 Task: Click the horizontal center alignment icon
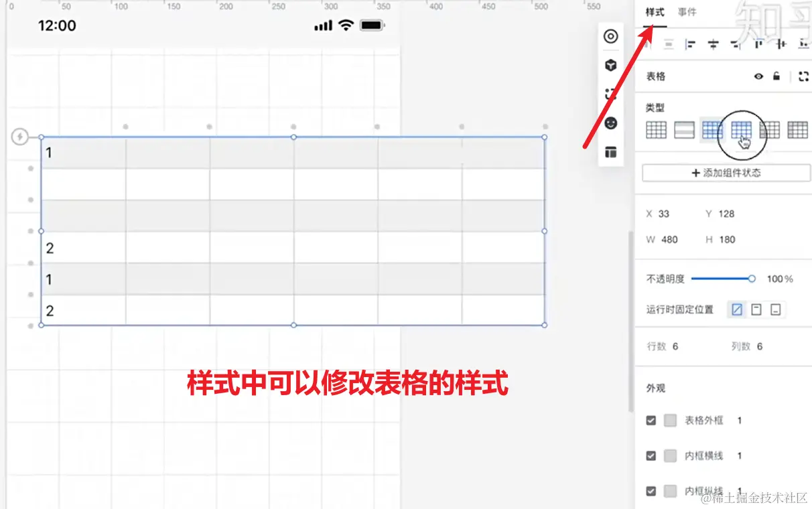(714, 44)
